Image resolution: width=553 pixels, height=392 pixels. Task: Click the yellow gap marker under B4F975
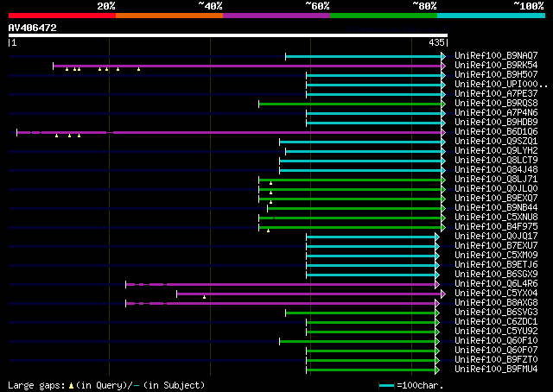point(269,231)
